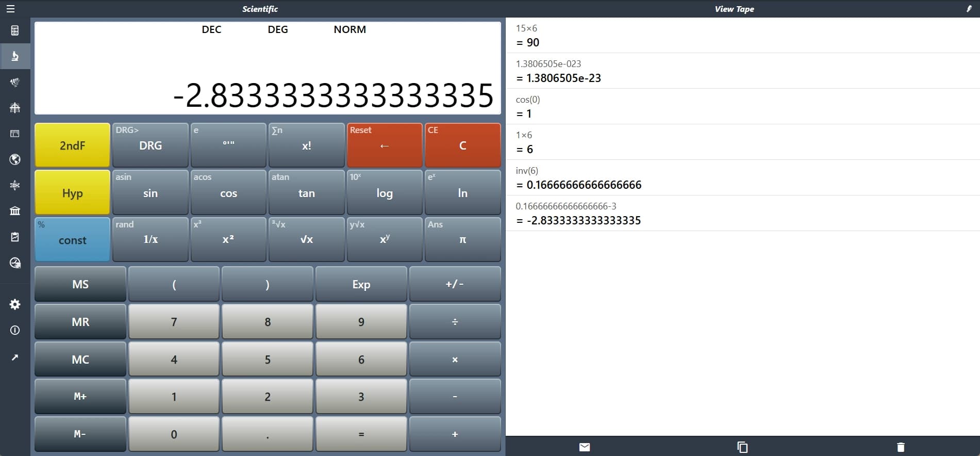The height and width of the screenshot is (456, 980).
Task: Click the digit 3 key
Action: coord(361,396)
